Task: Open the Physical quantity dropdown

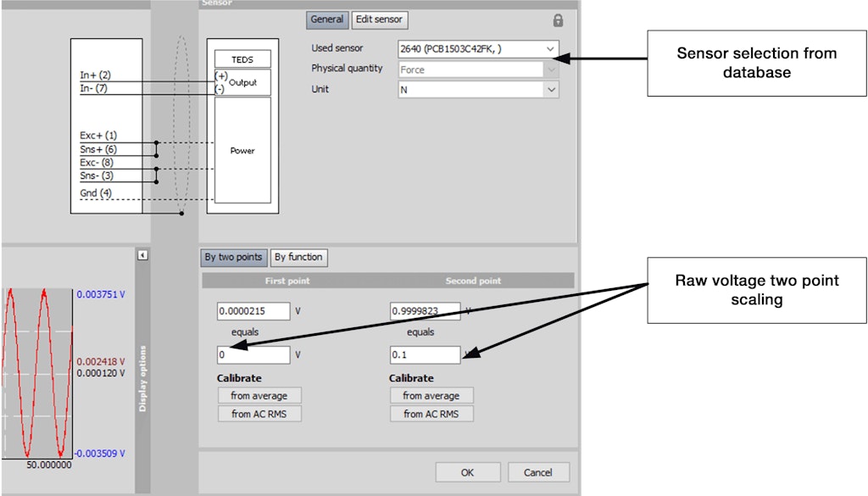Action: coord(478,70)
